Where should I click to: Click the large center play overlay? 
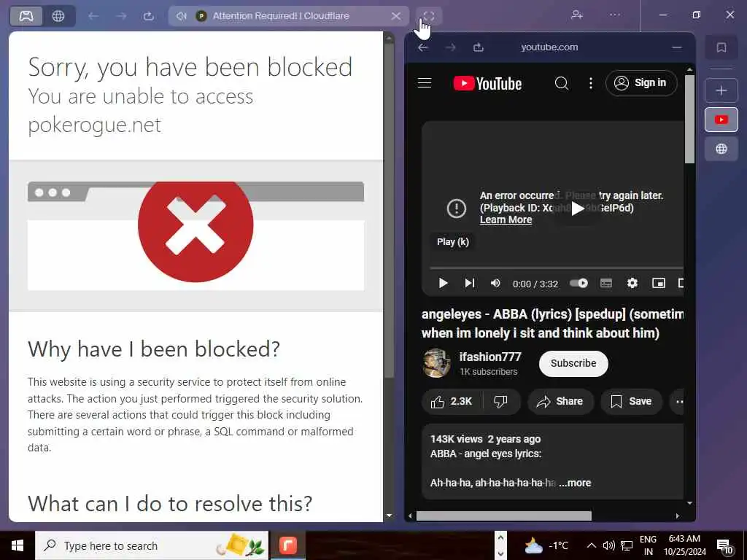(578, 208)
